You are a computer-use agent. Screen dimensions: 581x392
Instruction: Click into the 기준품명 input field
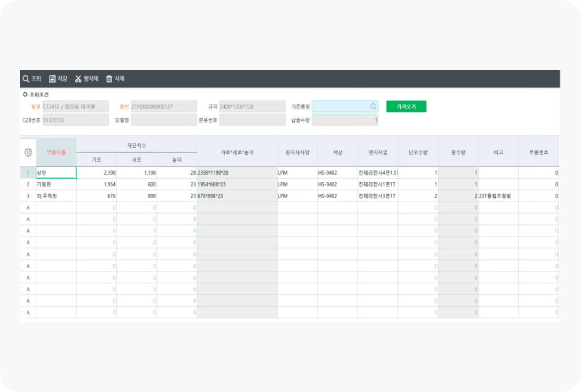click(x=341, y=107)
